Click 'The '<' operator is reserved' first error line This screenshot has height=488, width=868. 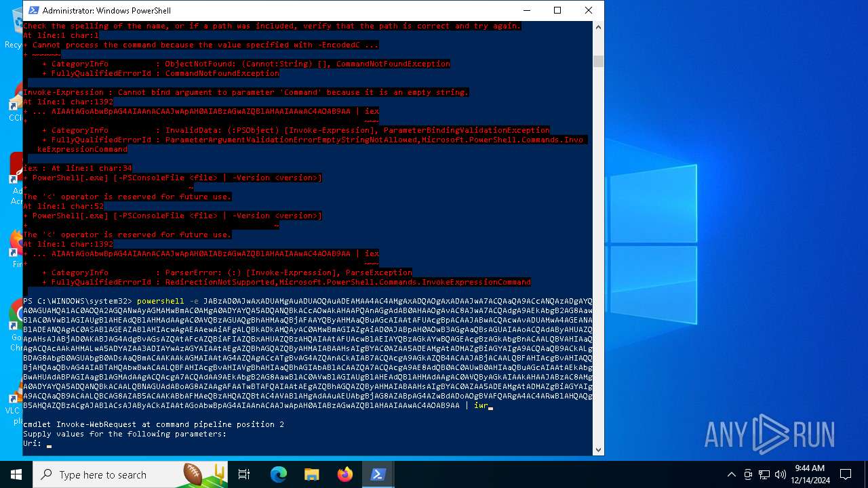[x=127, y=197]
